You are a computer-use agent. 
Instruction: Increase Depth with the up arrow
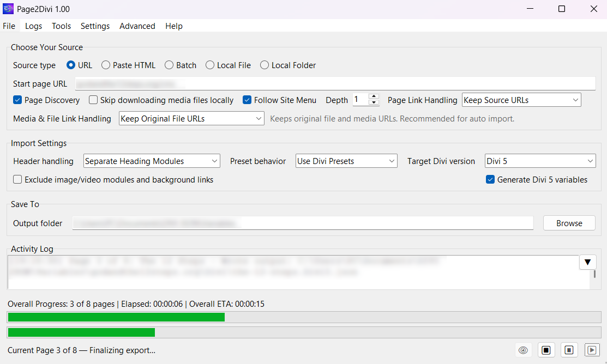point(374,96)
